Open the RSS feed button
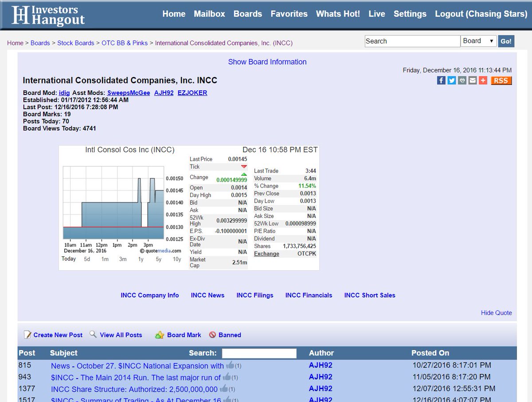Image resolution: width=532 pixels, height=402 pixels. coord(501,80)
